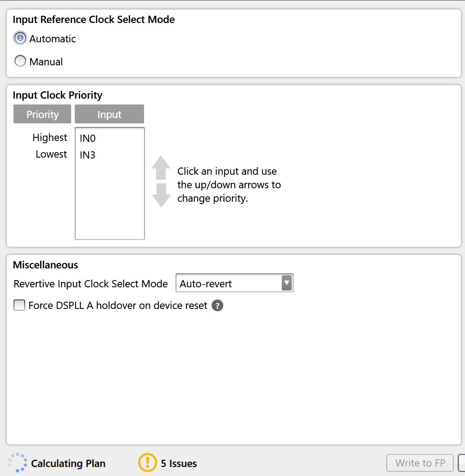
Task: Click the Priority column header
Action: tap(42, 114)
